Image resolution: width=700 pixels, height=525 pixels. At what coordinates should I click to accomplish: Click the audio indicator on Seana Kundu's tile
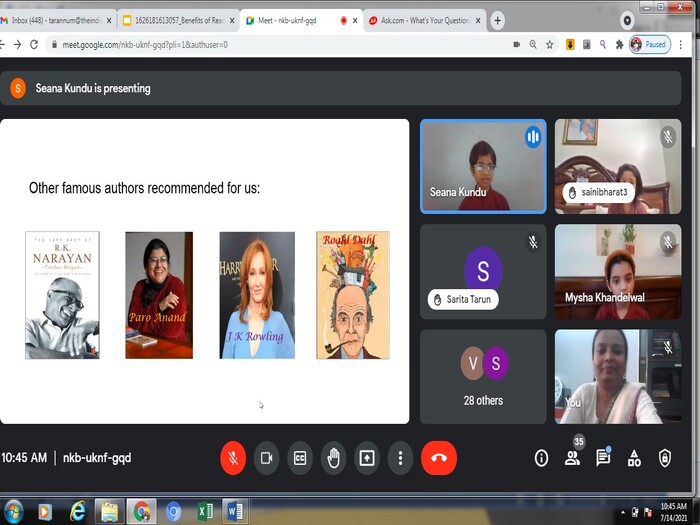(533, 137)
